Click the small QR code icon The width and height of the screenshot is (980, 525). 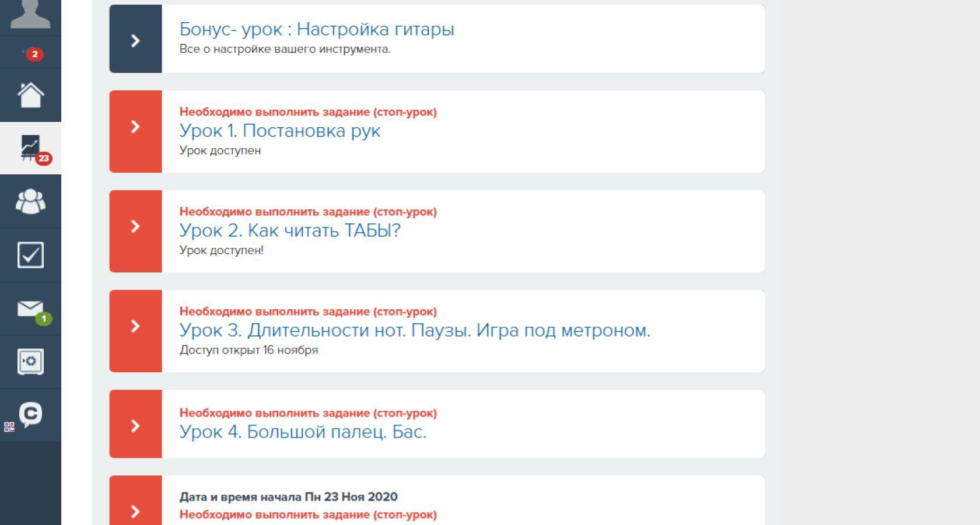click(9, 427)
